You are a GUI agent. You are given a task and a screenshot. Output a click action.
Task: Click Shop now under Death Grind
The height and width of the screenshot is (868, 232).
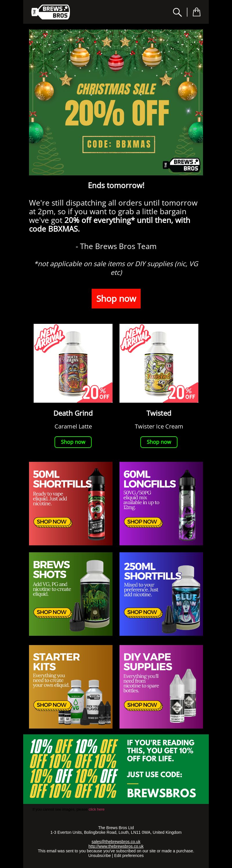pos(73,442)
